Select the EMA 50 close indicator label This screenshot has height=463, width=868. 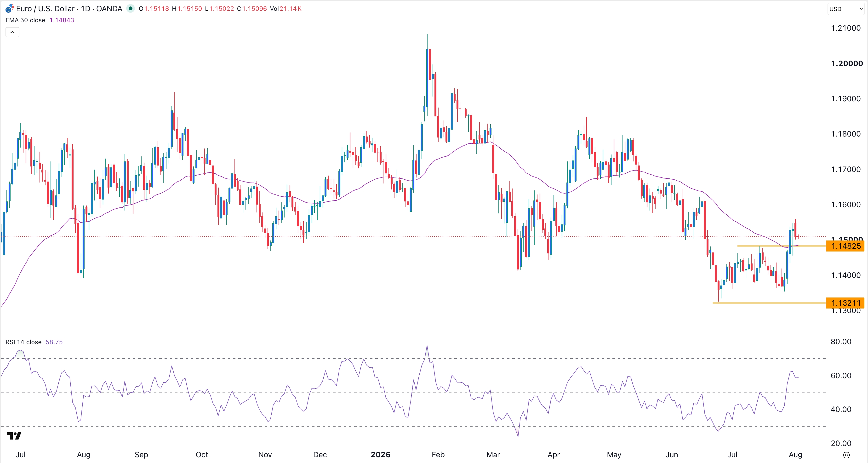point(25,20)
